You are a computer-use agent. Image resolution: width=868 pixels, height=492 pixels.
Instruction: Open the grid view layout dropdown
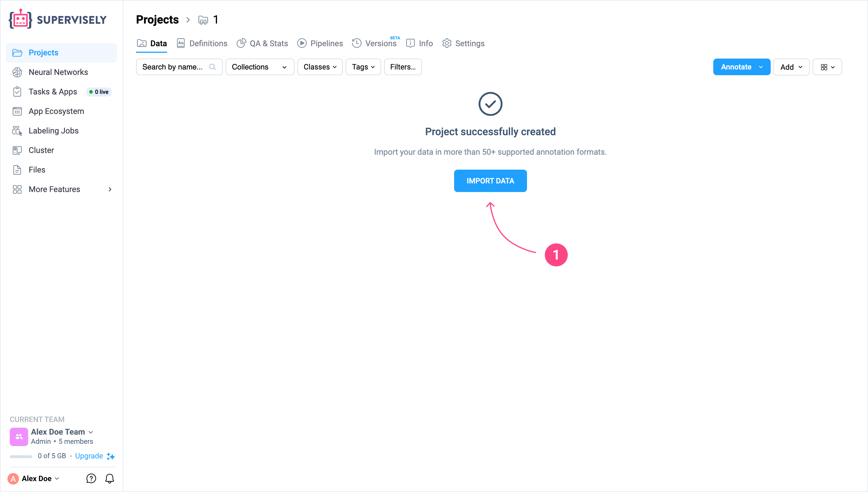pyautogui.click(x=827, y=67)
